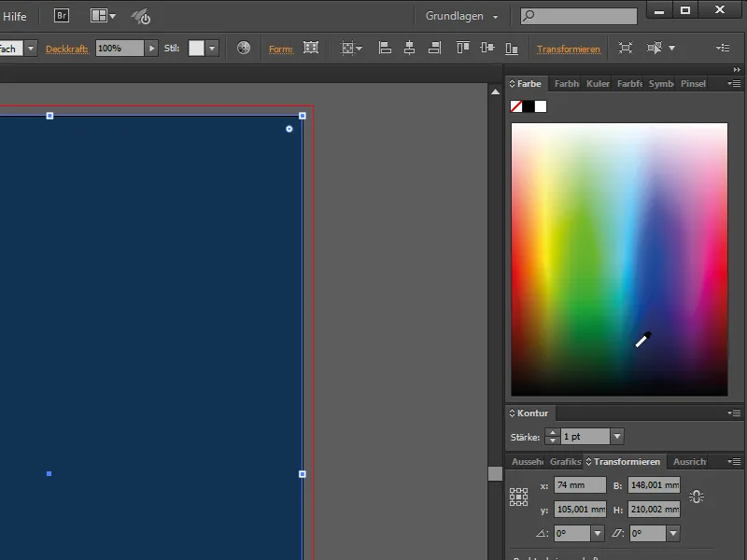This screenshot has height=560, width=747.
Task: Select the None color swatch
Action: coord(516,106)
